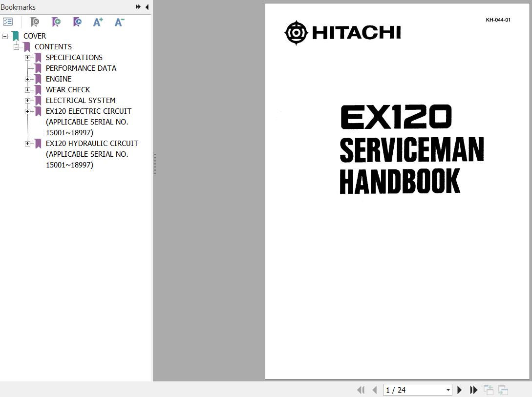Screen dimensions: 532x397
Task: Select the ENGINE bookmark
Action: click(59, 79)
